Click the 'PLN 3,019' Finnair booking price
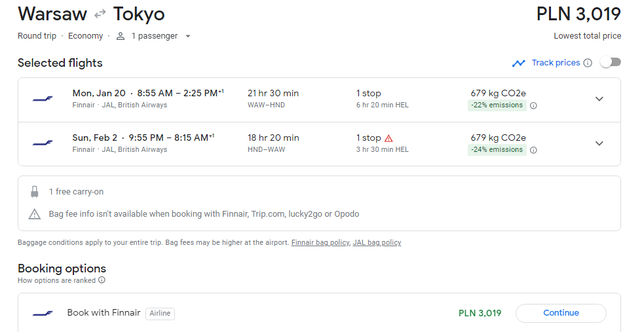This screenshot has width=644, height=332. pos(480,313)
